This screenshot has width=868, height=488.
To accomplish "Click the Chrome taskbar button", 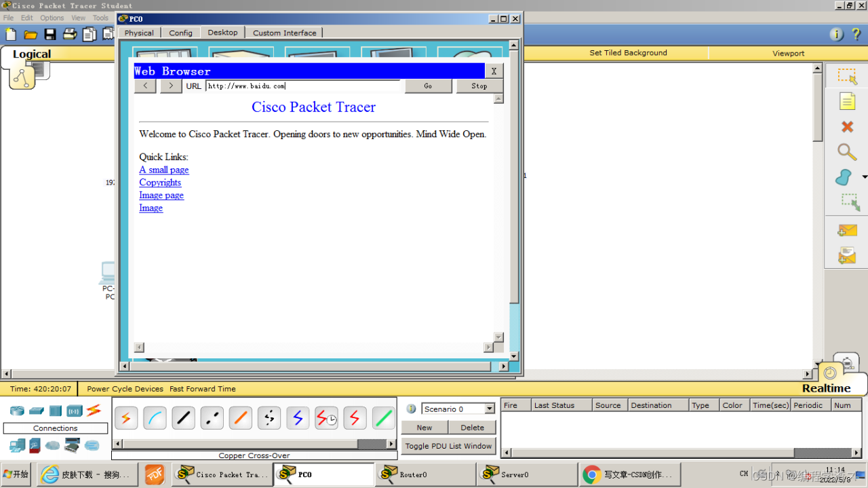I will click(x=629, y=474).
